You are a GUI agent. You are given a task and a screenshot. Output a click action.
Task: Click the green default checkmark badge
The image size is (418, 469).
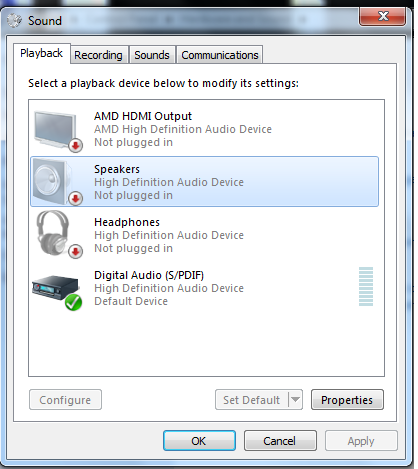point(73,302)
